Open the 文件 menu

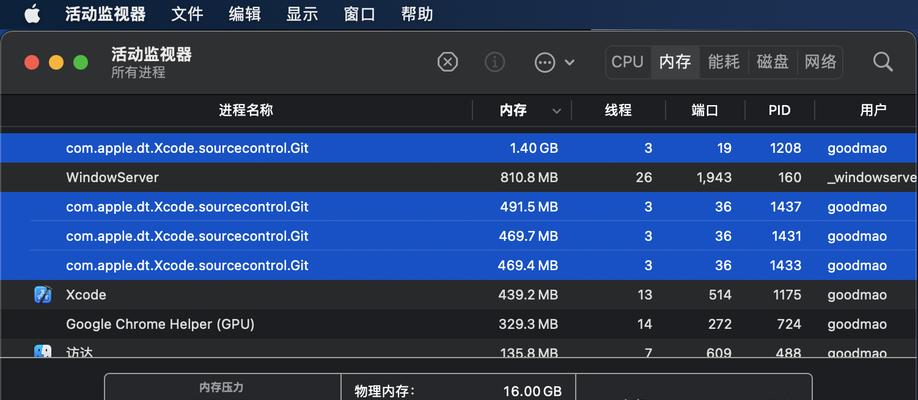[x=187, y=14]
